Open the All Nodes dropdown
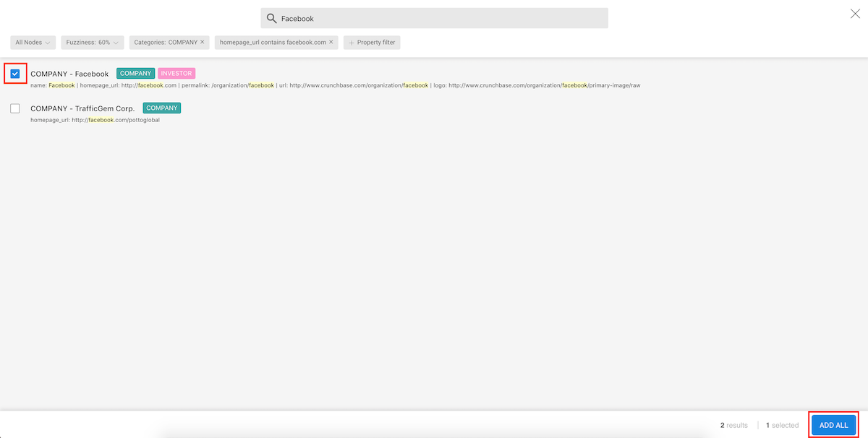868x438 pixels. point(33,43)
